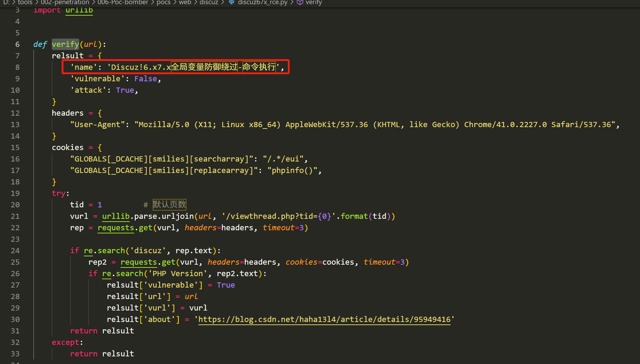Click the 'PHP Version' search string

click(178, 274)
